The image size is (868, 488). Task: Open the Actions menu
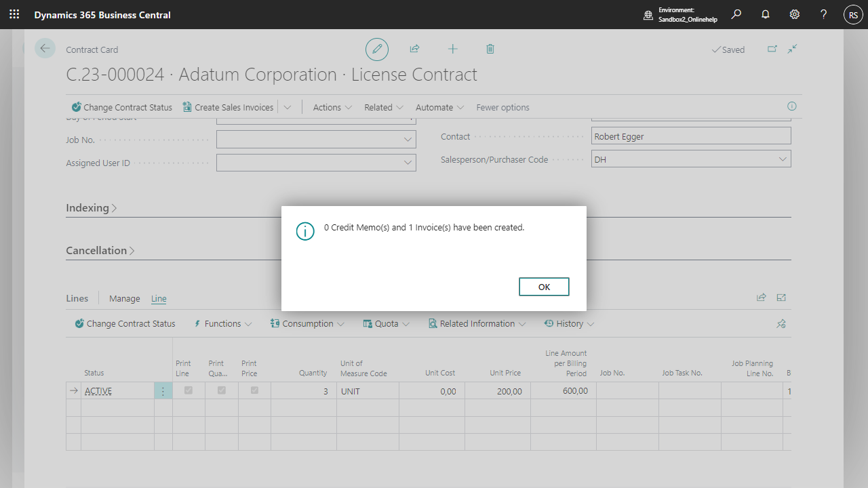tap(332, 107)
